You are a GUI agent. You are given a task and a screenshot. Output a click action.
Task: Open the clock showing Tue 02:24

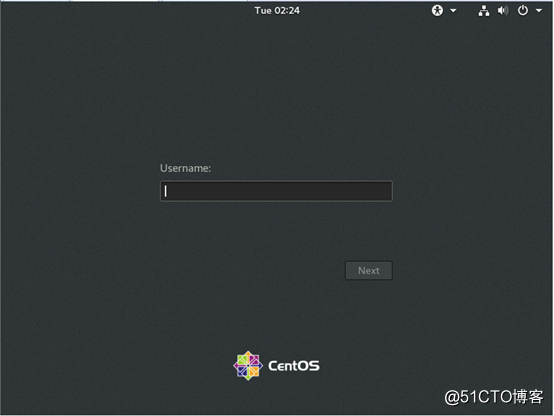click(277, 11)
